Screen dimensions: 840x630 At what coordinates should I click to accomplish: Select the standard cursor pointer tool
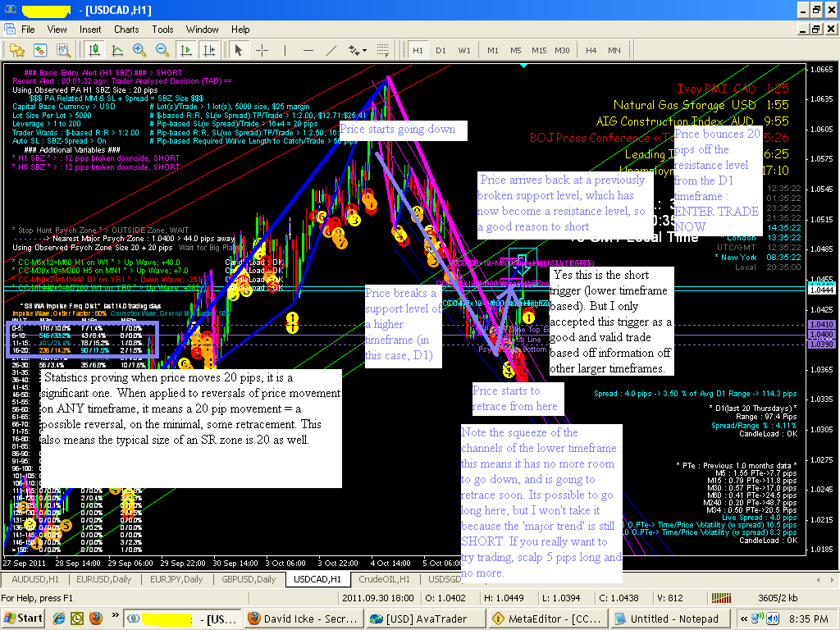click(x=238, y=50)
